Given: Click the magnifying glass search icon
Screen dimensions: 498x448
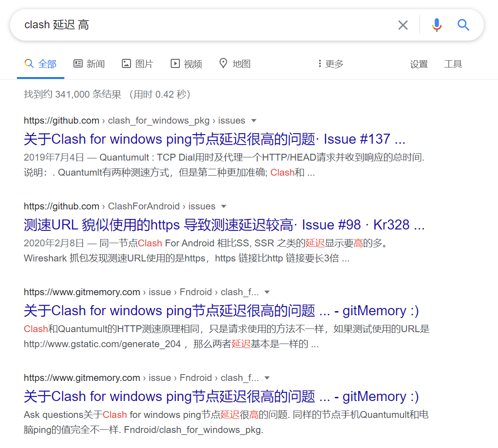Looking at the screenshot, I should click(463, 25).
